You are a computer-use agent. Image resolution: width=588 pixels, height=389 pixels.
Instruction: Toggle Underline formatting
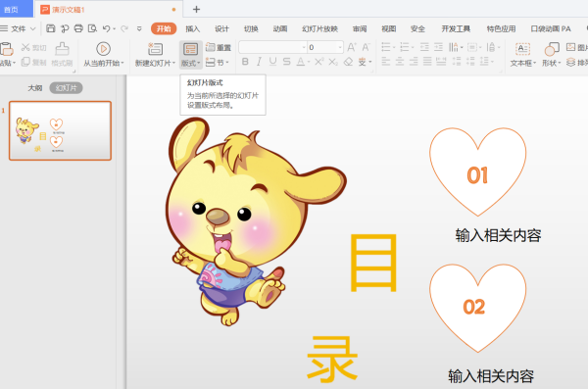(x=272, y=62)
